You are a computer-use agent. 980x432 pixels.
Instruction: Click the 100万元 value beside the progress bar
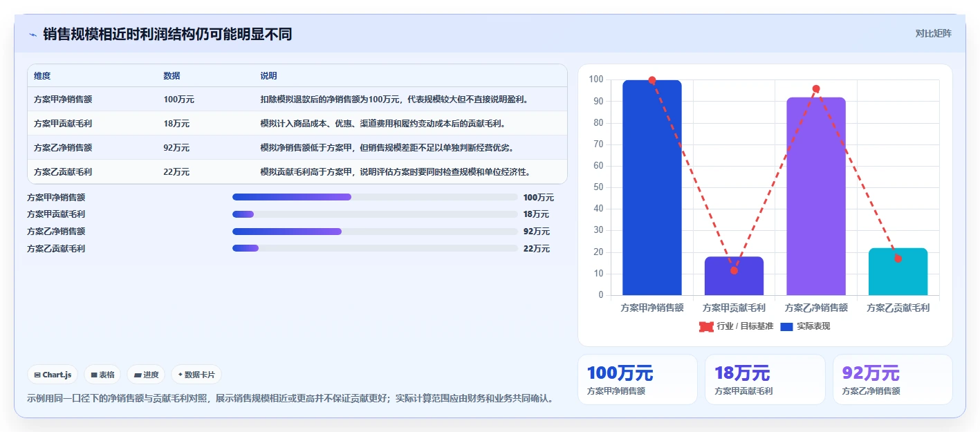click(539, 198)
